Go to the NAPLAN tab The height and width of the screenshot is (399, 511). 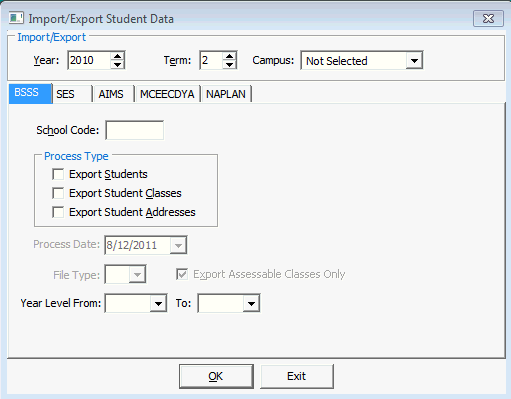pyautogui.click(x=226, y=94)
